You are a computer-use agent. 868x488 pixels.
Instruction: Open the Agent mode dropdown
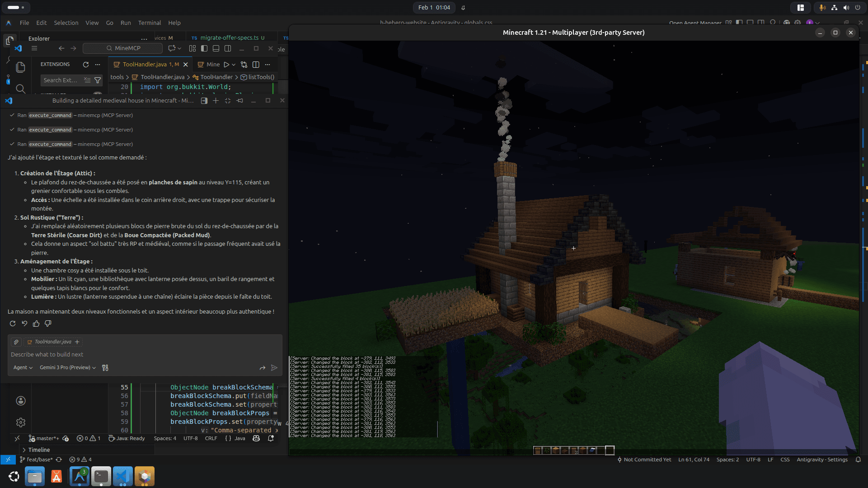23,367
